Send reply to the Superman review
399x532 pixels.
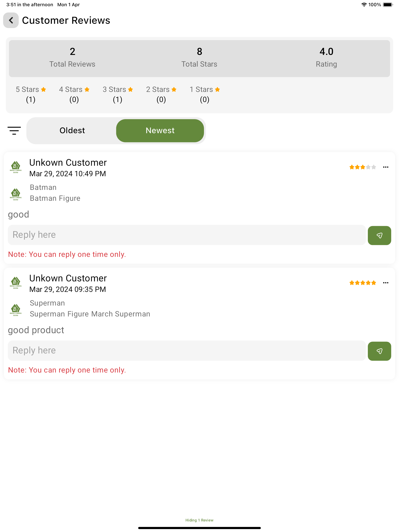[379, 351]
